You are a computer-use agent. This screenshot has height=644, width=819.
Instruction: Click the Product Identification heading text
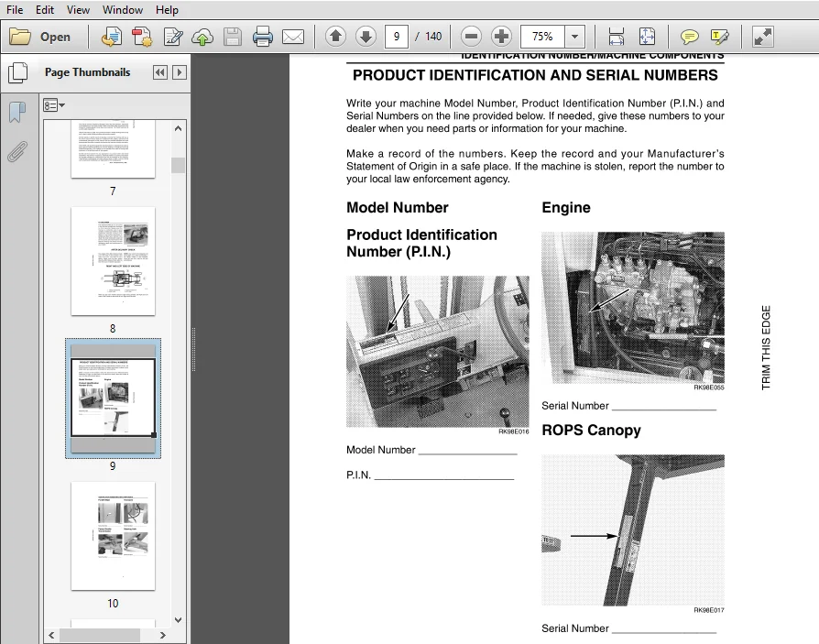[421, 243]
